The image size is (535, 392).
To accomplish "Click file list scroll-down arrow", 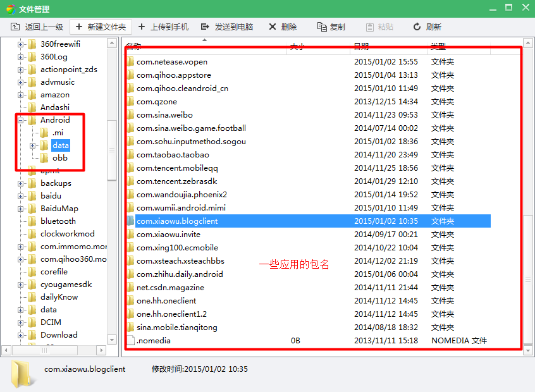I will 528,350.
